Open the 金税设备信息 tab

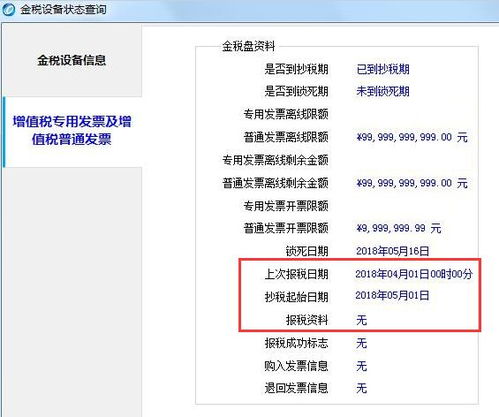coord(72,60)
